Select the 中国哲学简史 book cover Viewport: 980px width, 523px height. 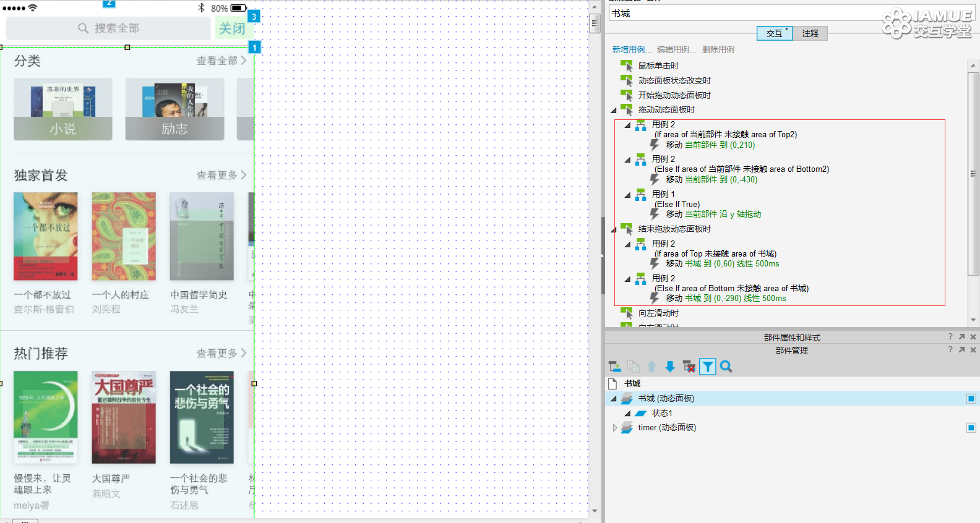[x=202, y=236]
